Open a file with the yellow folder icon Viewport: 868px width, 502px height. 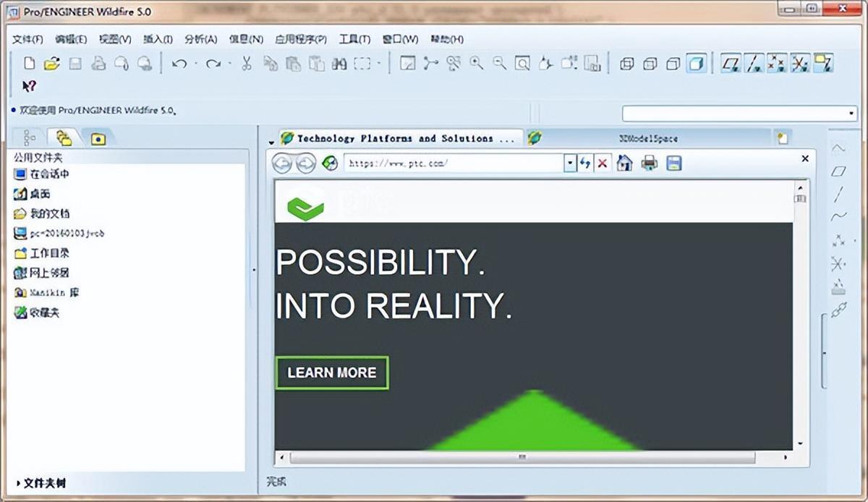[51, 64]
